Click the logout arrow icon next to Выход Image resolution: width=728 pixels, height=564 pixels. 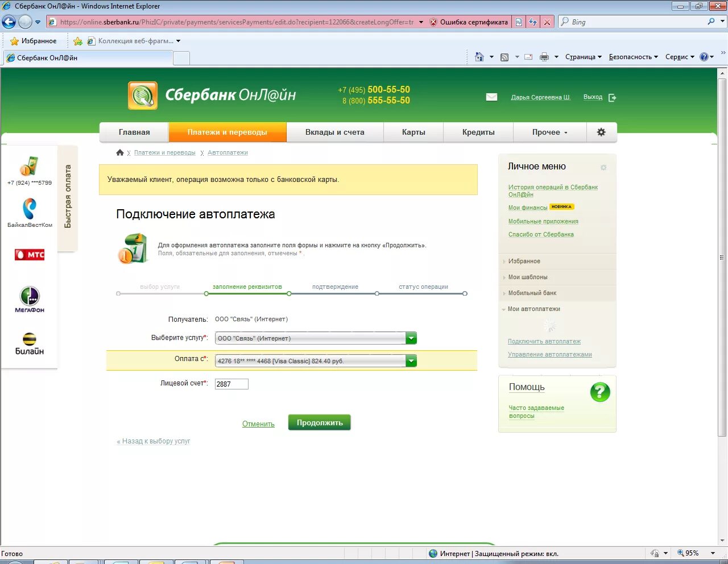613,98
